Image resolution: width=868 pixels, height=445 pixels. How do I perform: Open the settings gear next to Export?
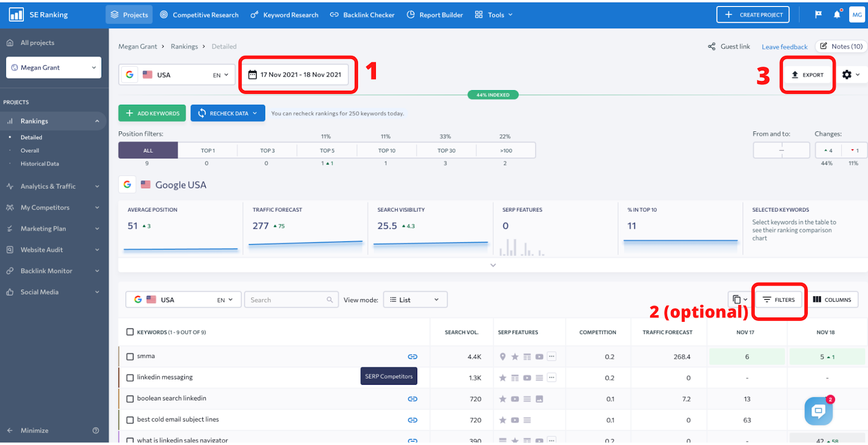(x=847, y=75)
